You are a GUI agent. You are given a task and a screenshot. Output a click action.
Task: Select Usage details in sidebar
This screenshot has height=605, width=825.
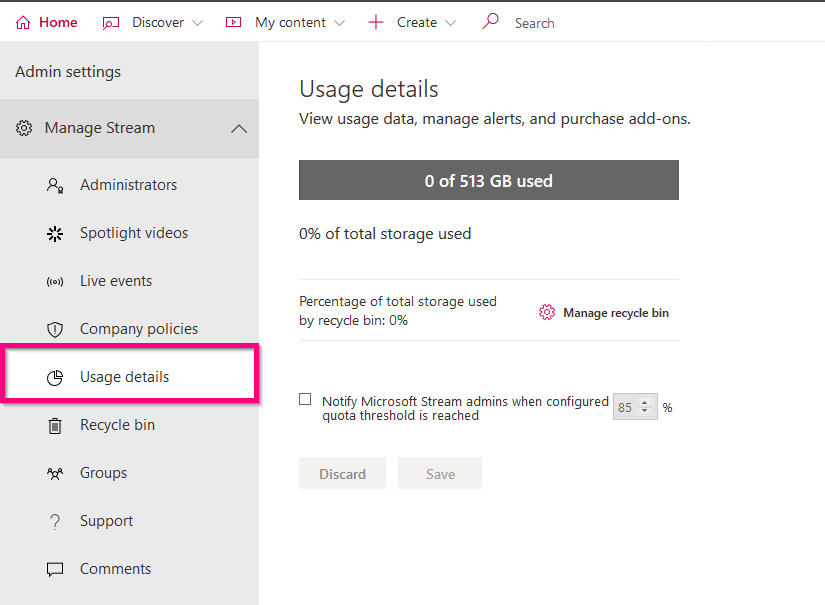124,377
